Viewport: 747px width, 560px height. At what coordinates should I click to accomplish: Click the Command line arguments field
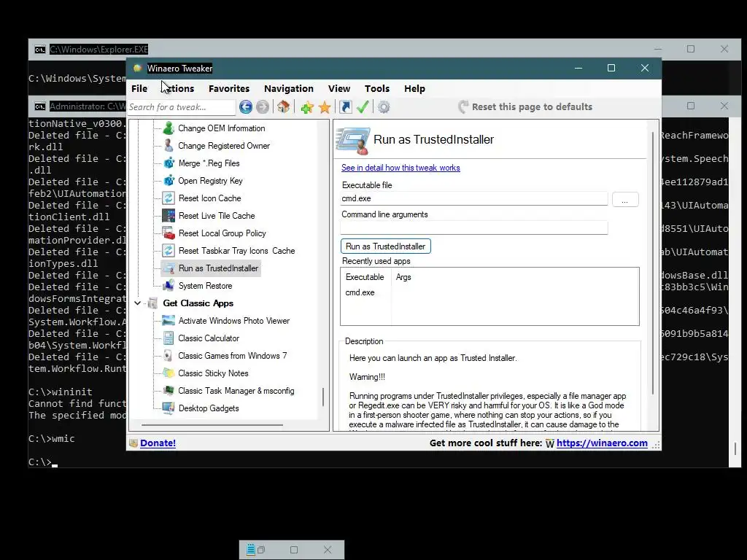click(474, 227)
